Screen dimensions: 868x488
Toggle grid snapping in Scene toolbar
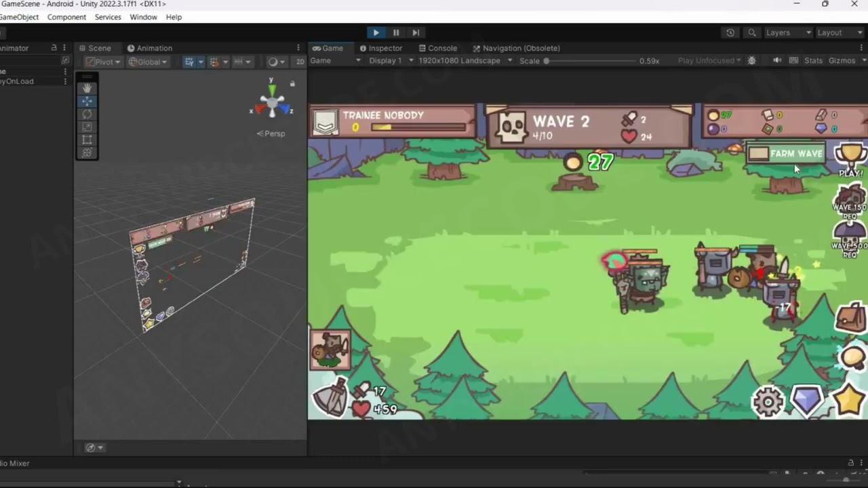click(x=214, y=62)
